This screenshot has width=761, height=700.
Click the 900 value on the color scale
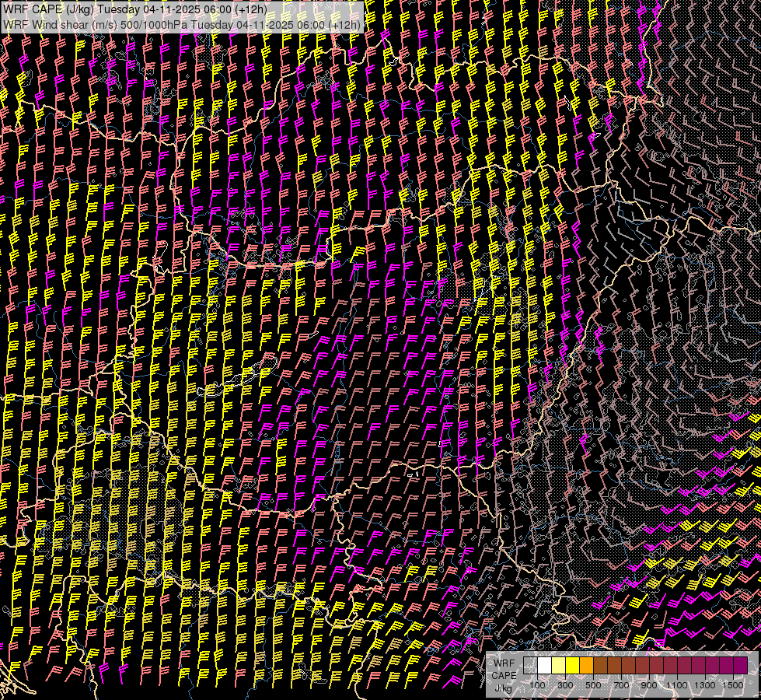point(650,685)
